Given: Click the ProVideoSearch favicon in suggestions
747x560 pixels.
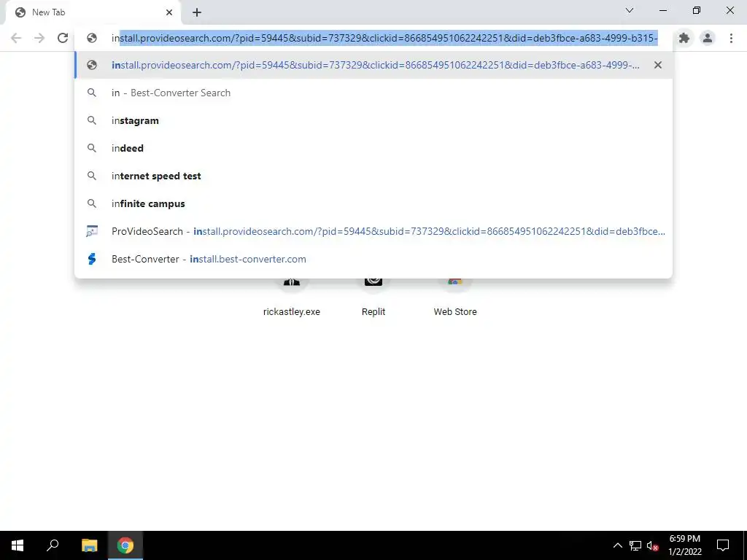Looking at the screenshot, I should coord(91,231).
